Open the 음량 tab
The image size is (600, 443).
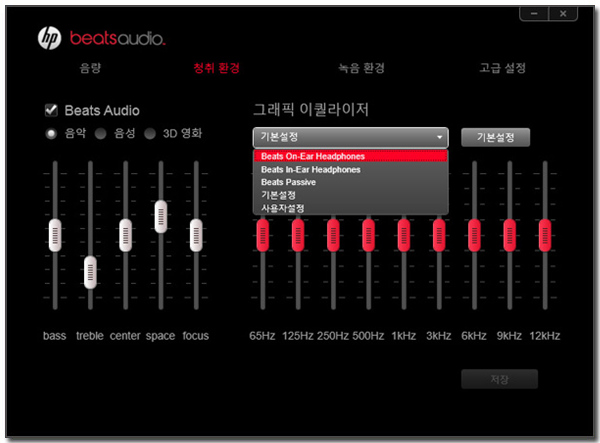(x=90, y=68)
